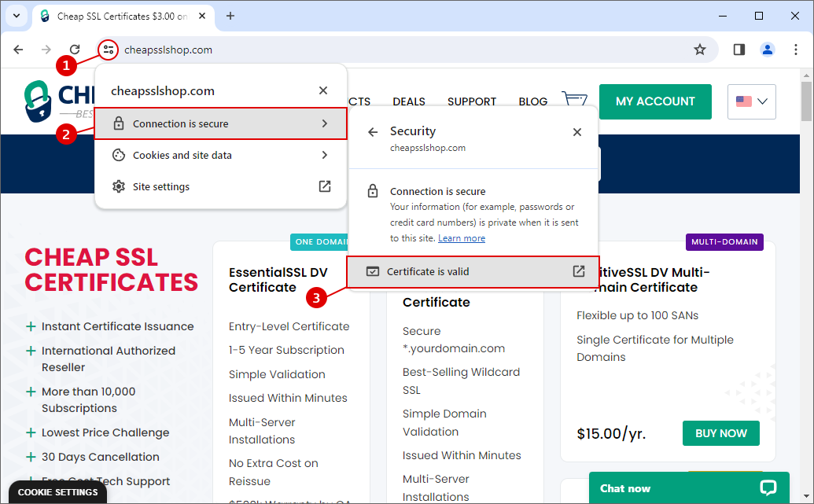Image resolution: width=814 pixels, height=504 pixels.
Task: Open the BLOG menu item
Action: coord(532,101)
